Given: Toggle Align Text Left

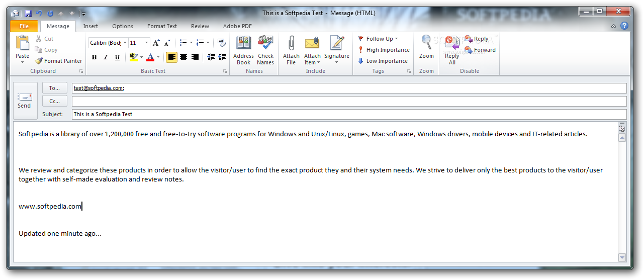Looking at the screenshot, I should point(172,57).
